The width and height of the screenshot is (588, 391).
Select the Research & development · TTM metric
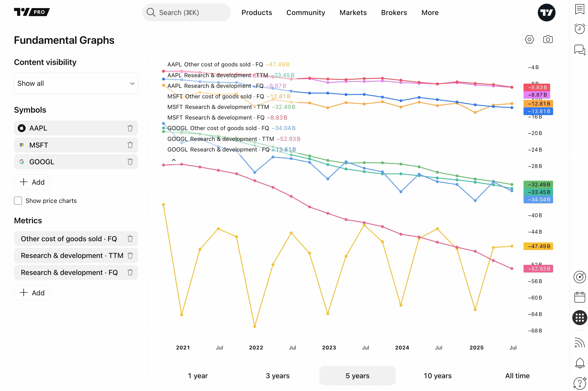76,256
